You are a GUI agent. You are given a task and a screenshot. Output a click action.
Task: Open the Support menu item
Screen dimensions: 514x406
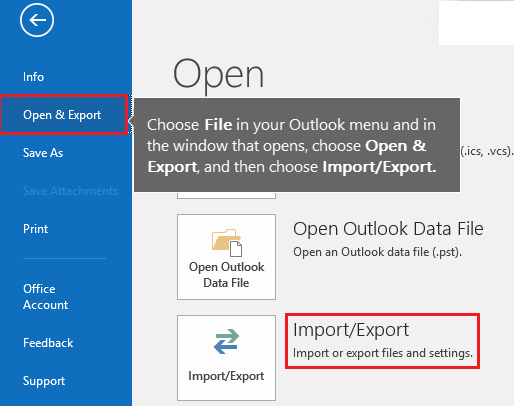[x=44, y=381]
